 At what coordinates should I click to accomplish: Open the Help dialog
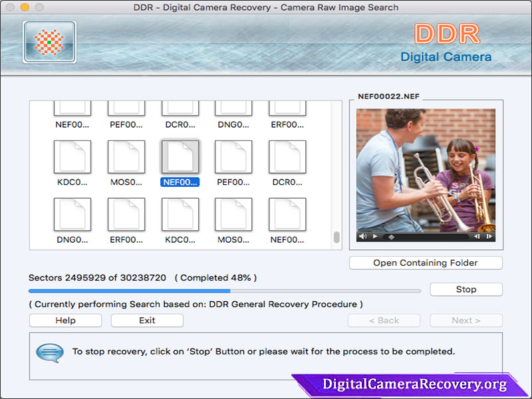coord(65,321)
